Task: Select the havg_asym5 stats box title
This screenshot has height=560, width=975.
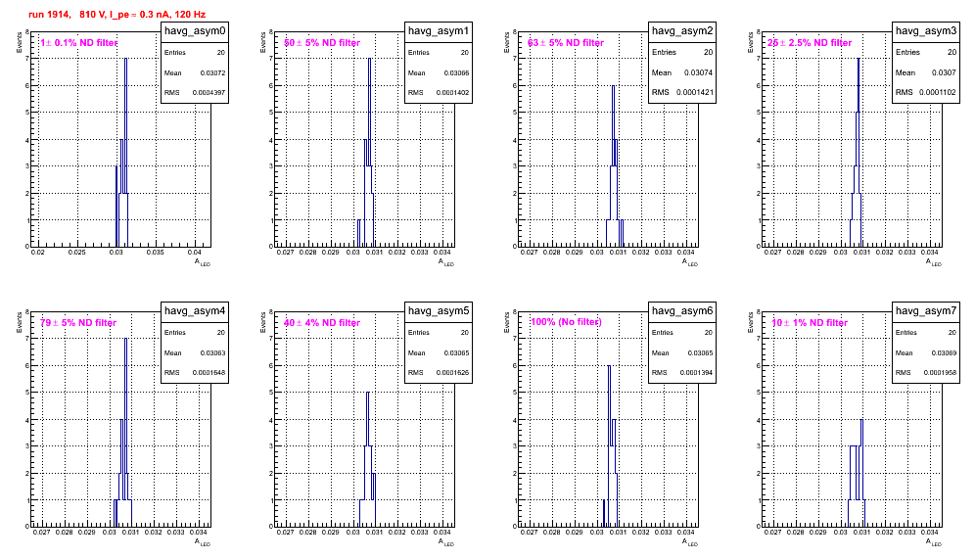Action: tap(439, 311)
